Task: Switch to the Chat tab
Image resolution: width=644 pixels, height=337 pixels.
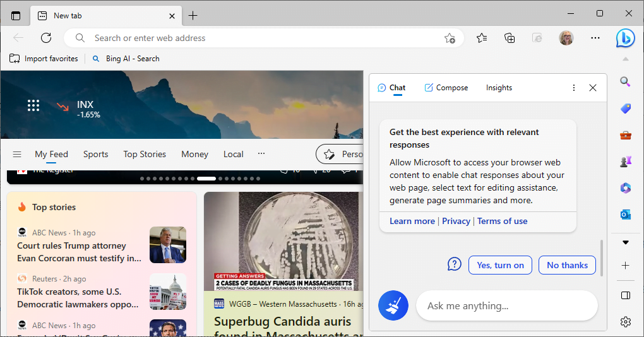Action: pos(391,88)
